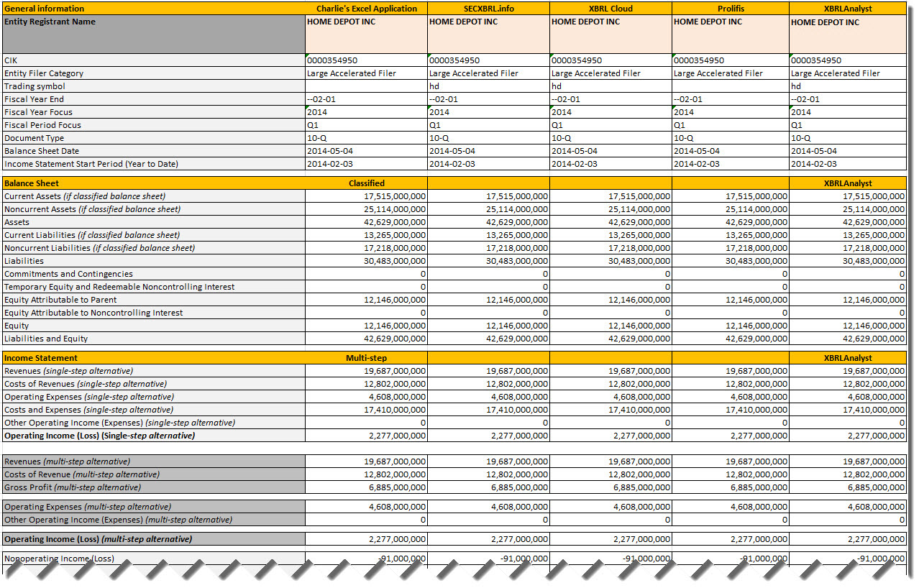Click "Equity Attributable to Noncontrolling Interest" label
This screenshot has width=919, height=588.
point(154,313)
